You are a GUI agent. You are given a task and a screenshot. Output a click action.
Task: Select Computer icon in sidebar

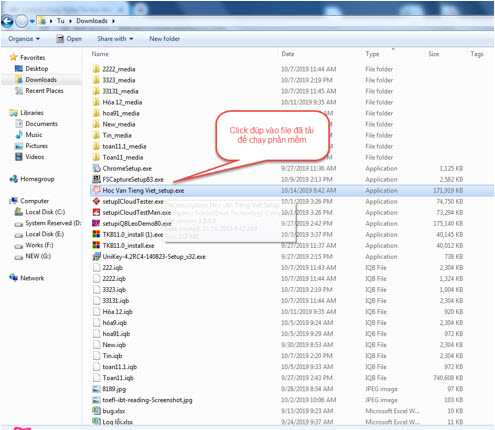pos(14,201)
